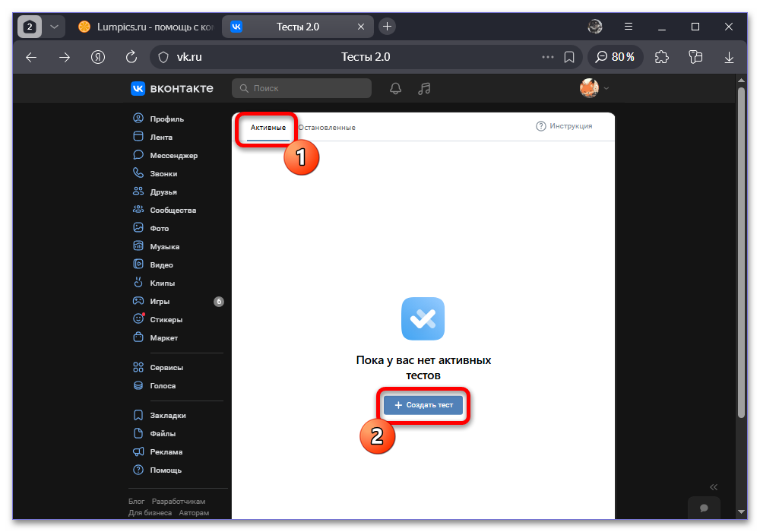Image resolution: width=760 pixels, height=532 pixels.
Task: Click the browser forward arrow
Action: click(65, 57)
